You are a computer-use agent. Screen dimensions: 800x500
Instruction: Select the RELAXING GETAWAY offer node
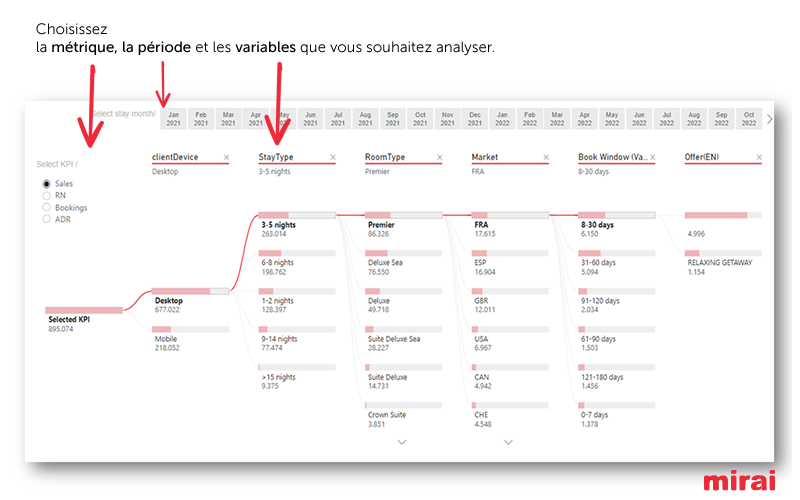pos(723,253)
